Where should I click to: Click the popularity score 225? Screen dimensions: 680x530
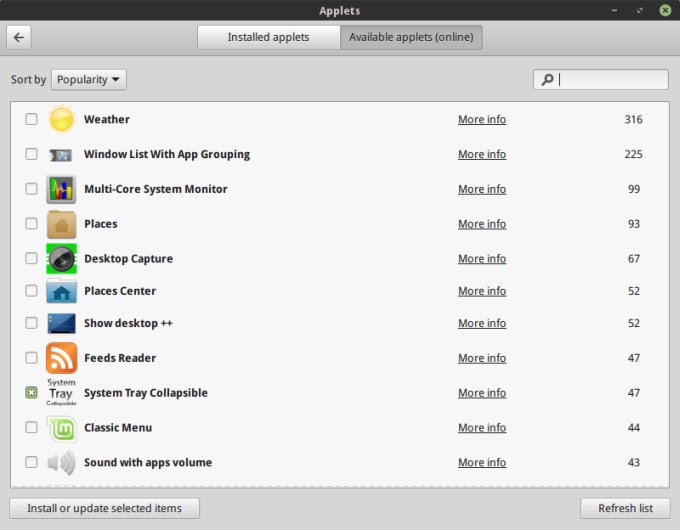pyautogui.click(x=633, y=154)
